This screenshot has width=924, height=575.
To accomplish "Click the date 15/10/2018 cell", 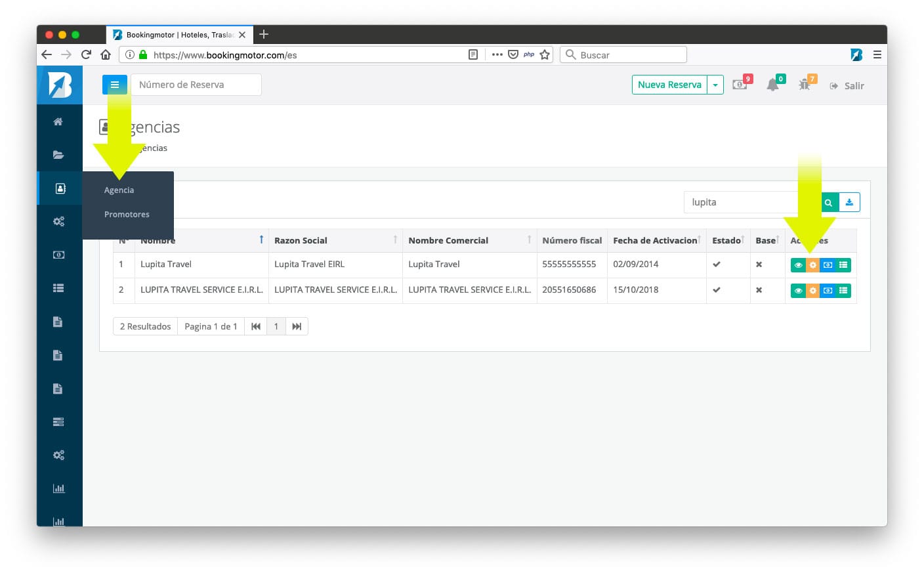I will pyautogui.click(x=657, y=290).
